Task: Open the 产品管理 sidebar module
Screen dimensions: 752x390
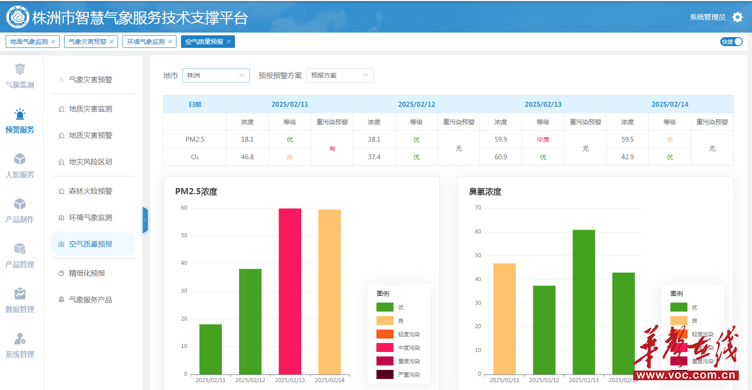Action: pyautogui.click(x=20, y=255)
